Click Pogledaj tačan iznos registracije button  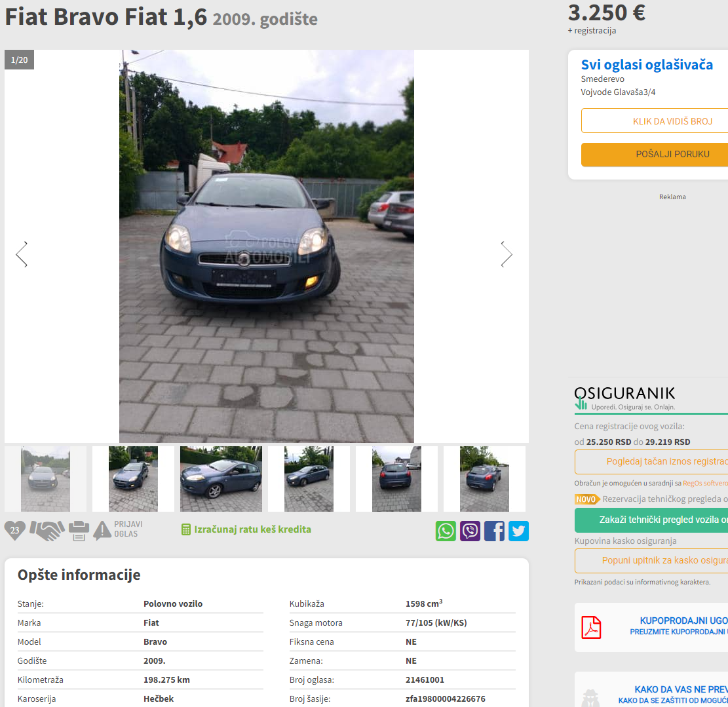click(651, 461)
